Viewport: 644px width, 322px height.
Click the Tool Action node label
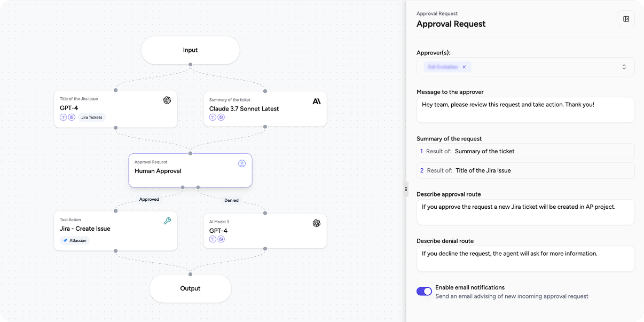click(70, 219)
